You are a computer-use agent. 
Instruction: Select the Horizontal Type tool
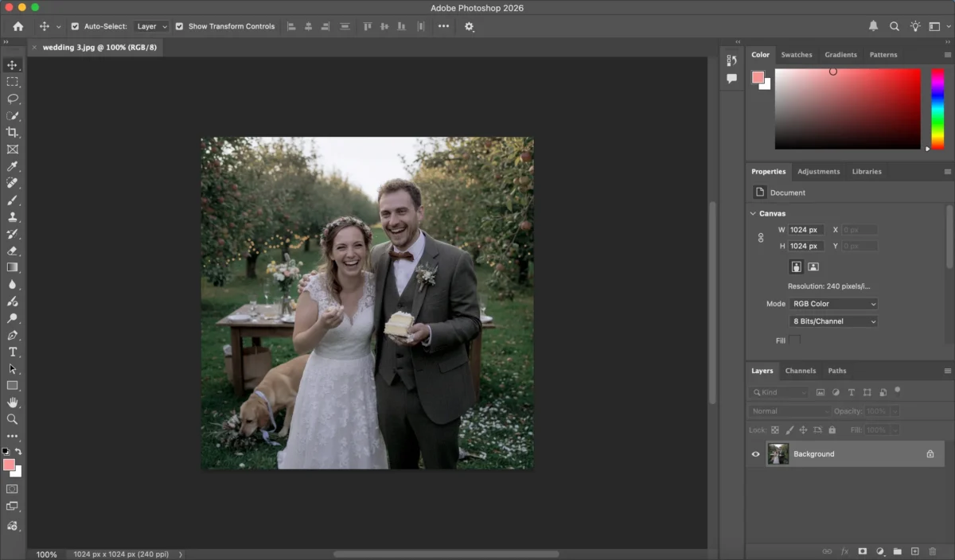pos(12,352)
